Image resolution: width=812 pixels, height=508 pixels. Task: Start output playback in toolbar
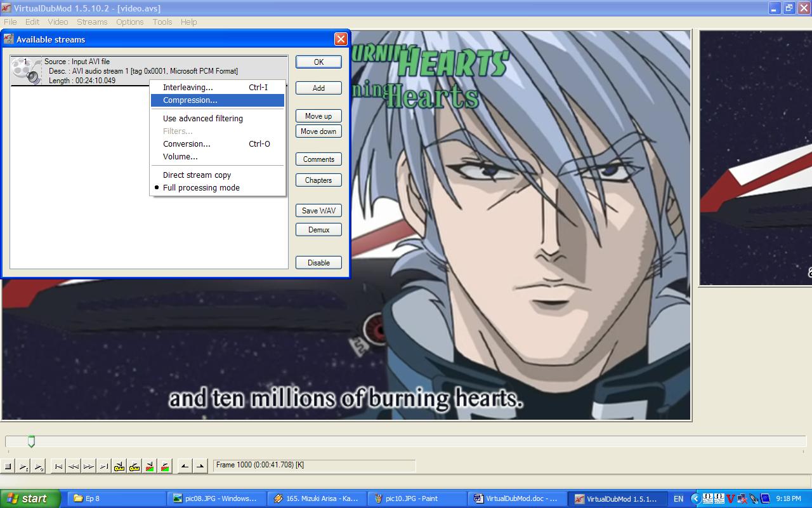tap(39, 467)
